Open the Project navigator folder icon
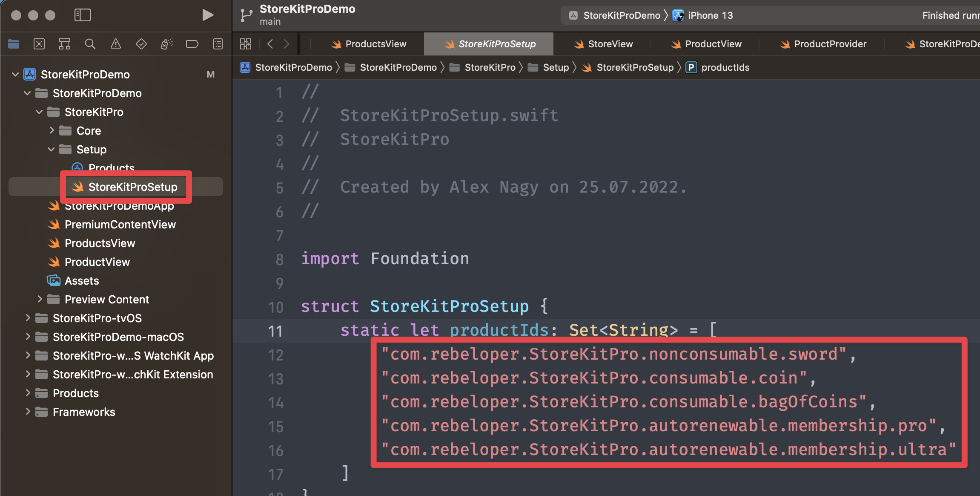 point(14,44)
